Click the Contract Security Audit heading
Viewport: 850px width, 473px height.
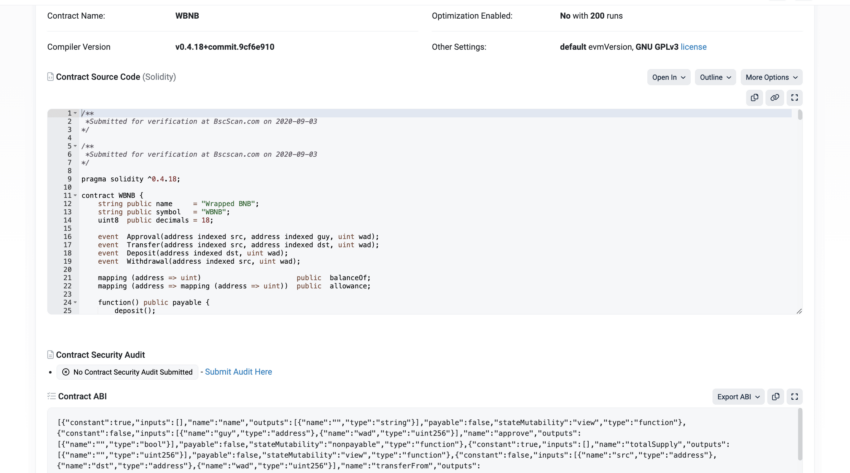(x=100, y=355)
